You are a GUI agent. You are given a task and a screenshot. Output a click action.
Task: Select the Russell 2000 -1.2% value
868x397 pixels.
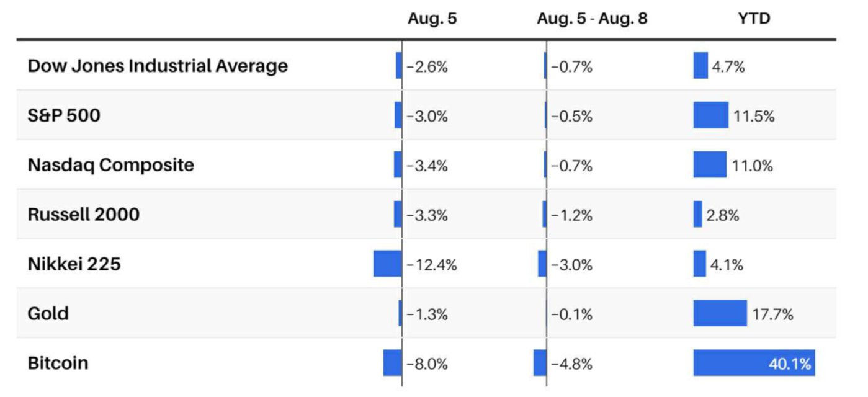[x=572, y=215]
